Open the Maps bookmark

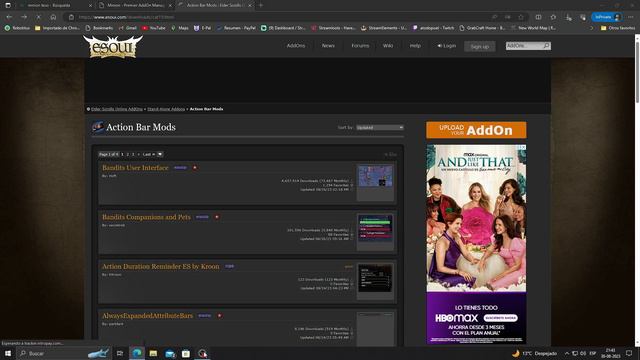click(x=180, y=28)
